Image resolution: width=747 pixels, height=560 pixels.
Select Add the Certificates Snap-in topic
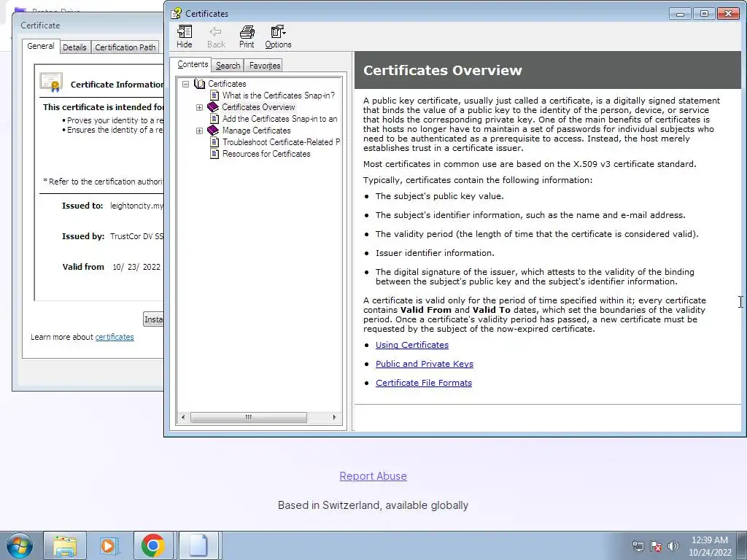click(279, 119)
